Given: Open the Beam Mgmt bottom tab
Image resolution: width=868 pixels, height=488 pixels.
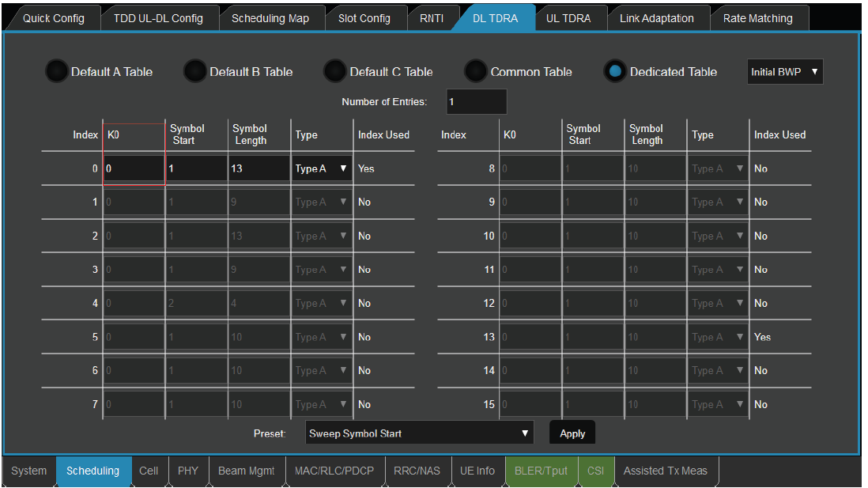Looking at the screenshot, I should [x=247, y=471].
